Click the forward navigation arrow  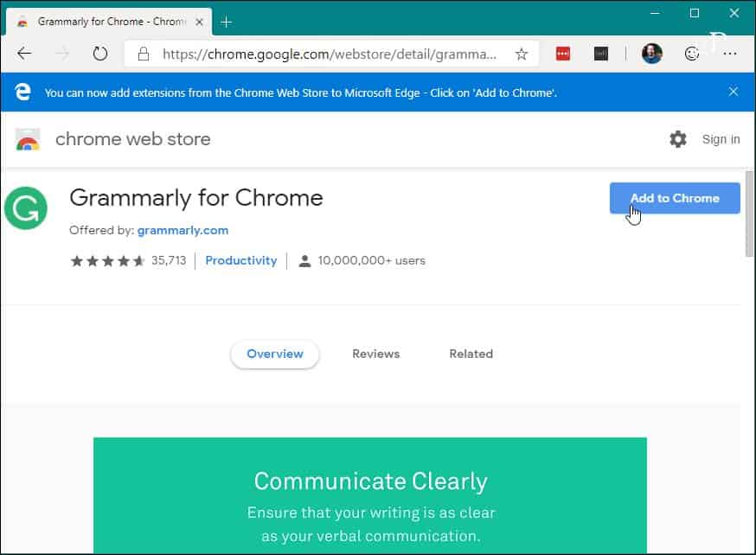coord(62,54)
